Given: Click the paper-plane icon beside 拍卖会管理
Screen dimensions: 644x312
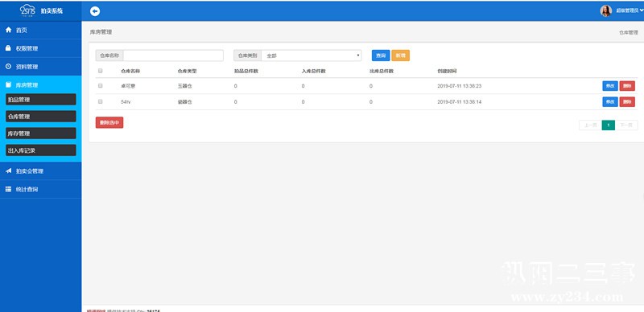Looking at the screenshot, I should click(8, 170).
